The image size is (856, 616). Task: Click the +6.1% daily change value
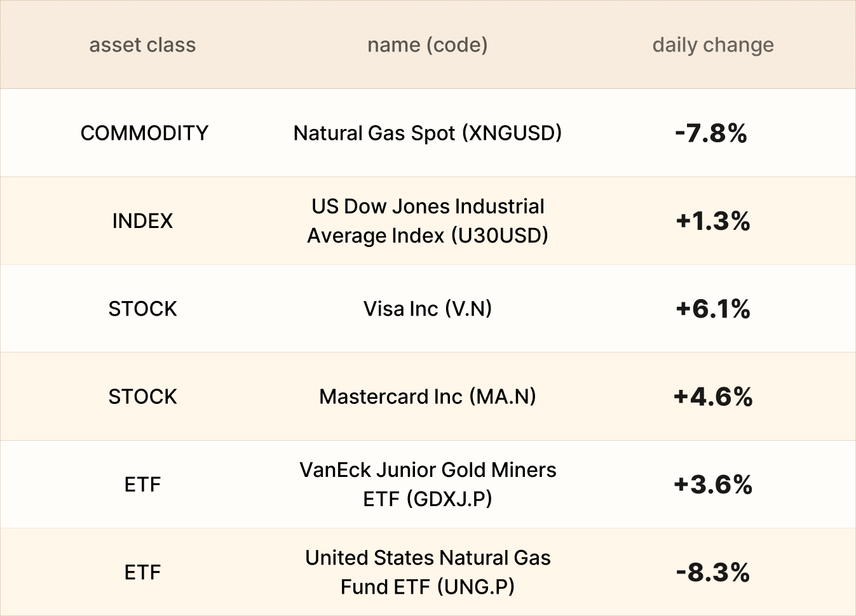pos(712,309)
